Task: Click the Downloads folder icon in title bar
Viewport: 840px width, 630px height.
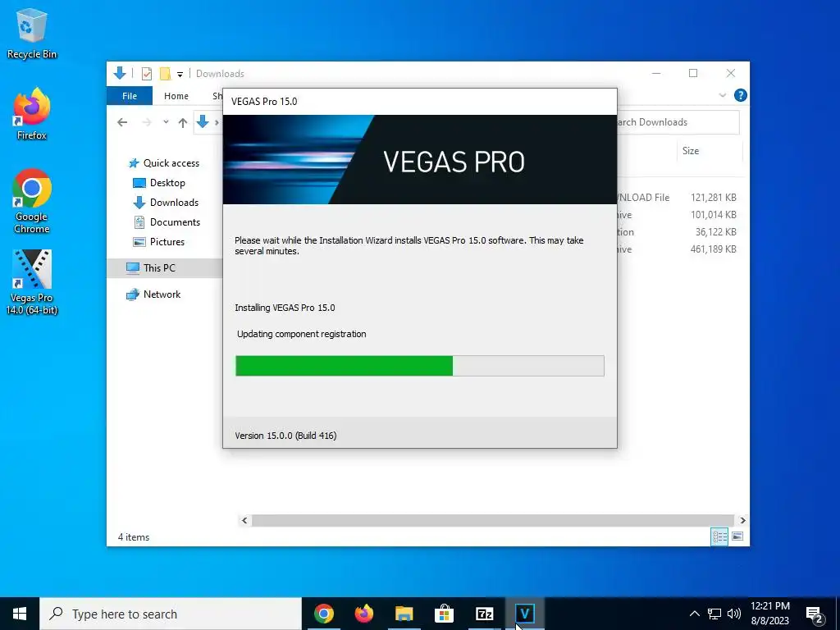Action: [x=120, y=73]
